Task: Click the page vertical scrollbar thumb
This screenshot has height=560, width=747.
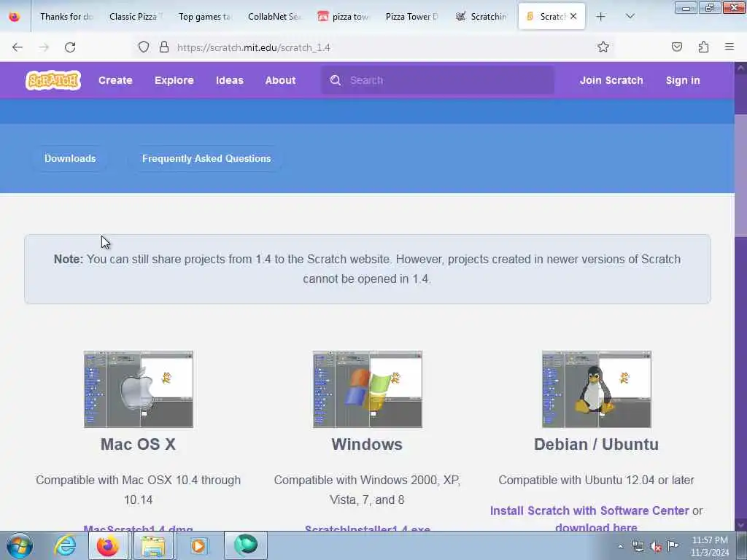Action: coord(740,174)
